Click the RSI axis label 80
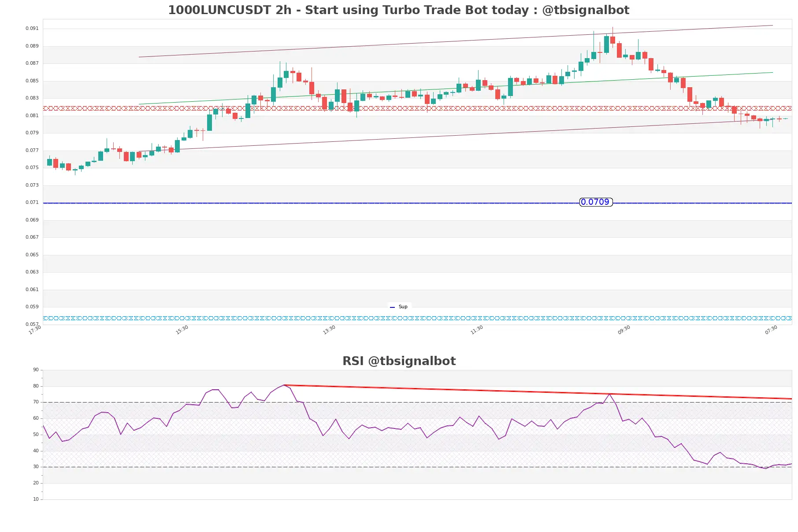 coord(36,386)
